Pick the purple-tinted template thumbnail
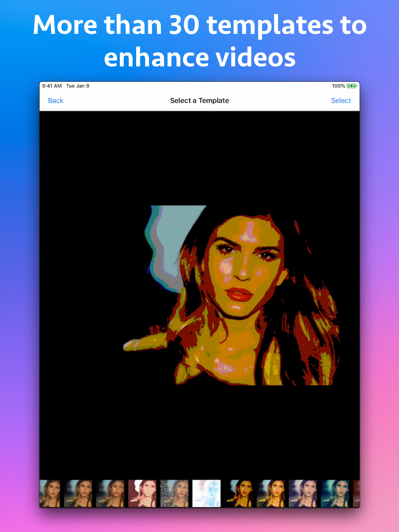Image resolution: width=399 pixels, height=532 pixels. pos(303,493)
